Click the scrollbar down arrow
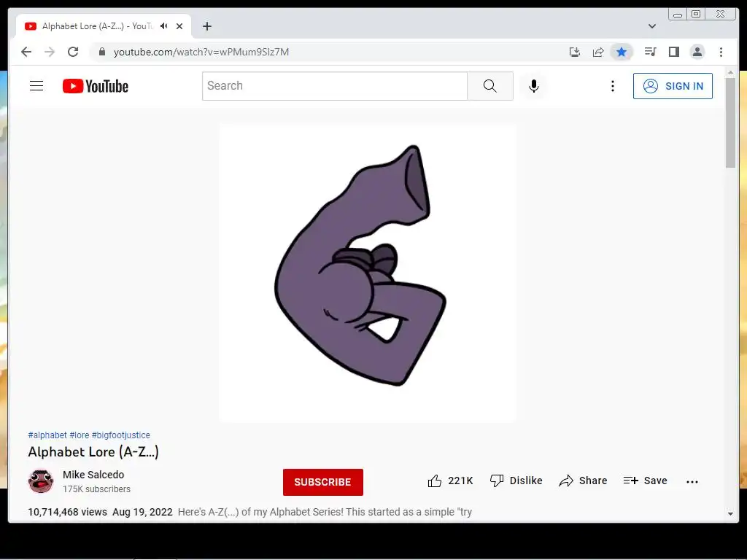 click(x=730, y=514)
